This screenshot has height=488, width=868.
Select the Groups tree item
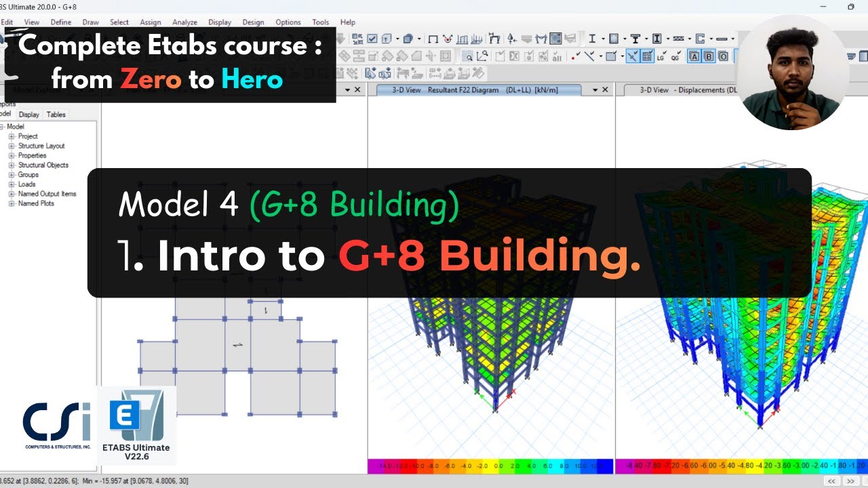[x=28, y=174]
